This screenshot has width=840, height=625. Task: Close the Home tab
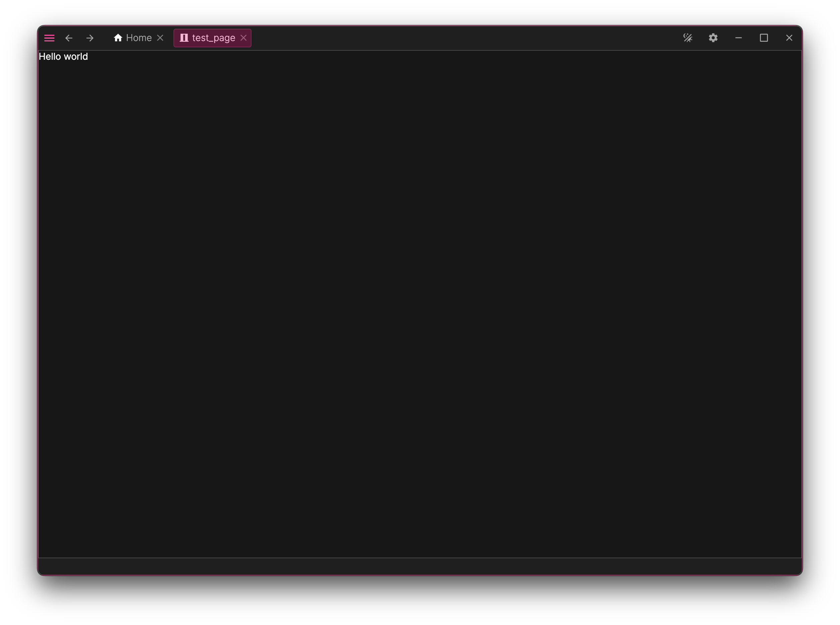[160, 37]
